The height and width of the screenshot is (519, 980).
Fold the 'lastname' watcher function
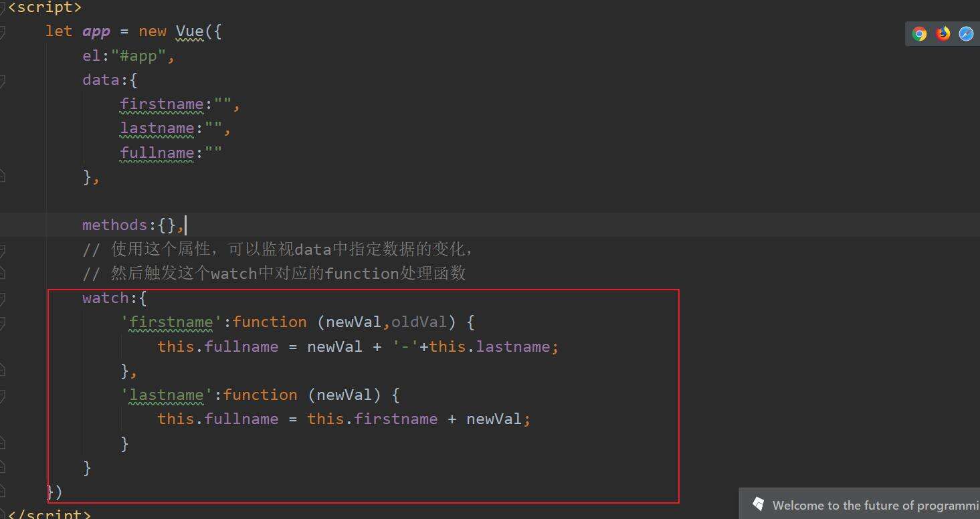pos(3,396)
